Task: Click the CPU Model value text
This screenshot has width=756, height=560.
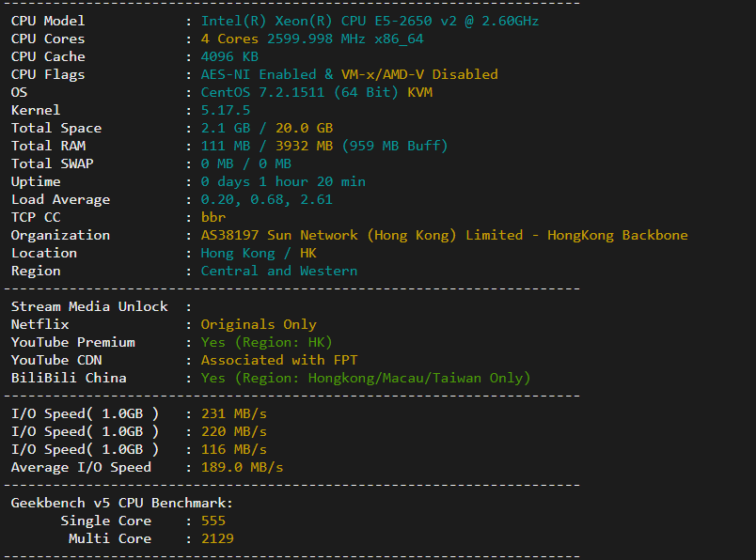Action: tap(370, 22)
